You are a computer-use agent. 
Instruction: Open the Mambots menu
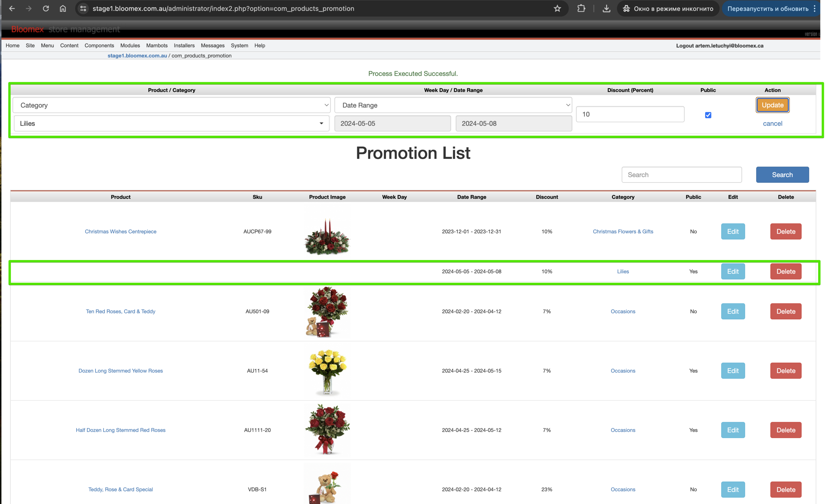pos(157,45)
